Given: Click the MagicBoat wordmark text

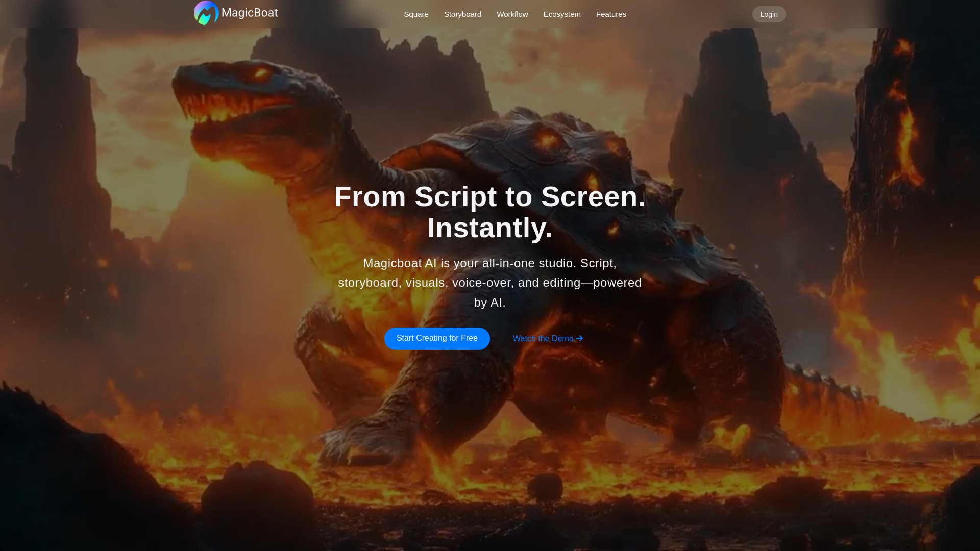Looking at the screenshot, I should pos(250,13).
